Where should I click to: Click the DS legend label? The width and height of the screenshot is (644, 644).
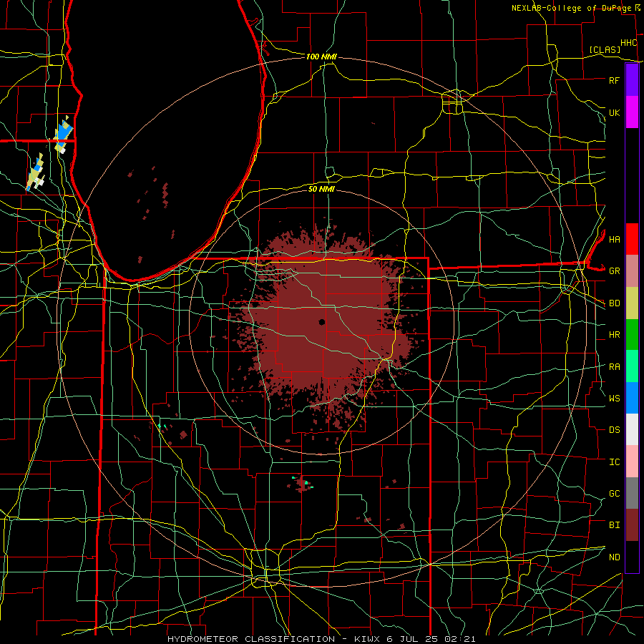point(614,430)
